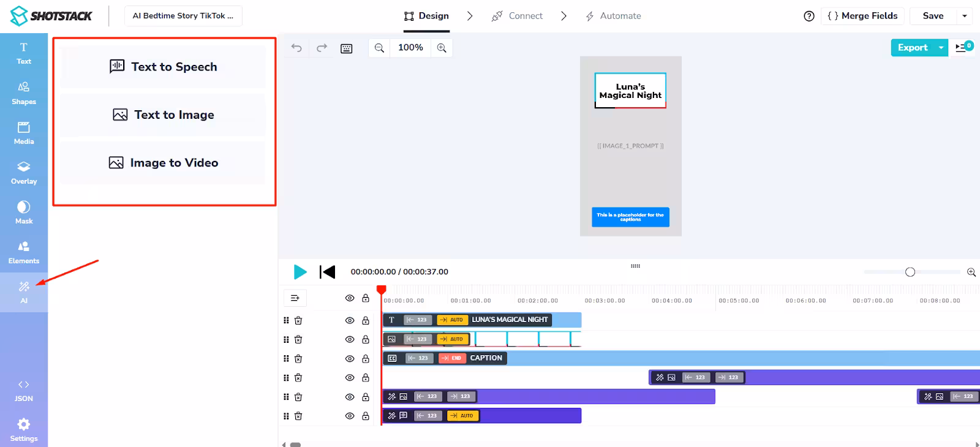Screen dimensions: 980x447
Task: Open the Shapes panel
Action: point(24,93)
